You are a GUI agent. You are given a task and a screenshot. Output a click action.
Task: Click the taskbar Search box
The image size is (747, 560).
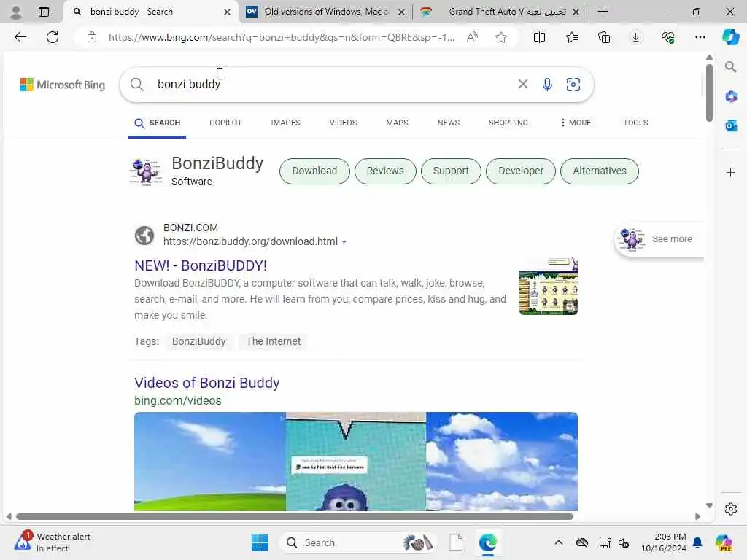[x=357, y=542]
